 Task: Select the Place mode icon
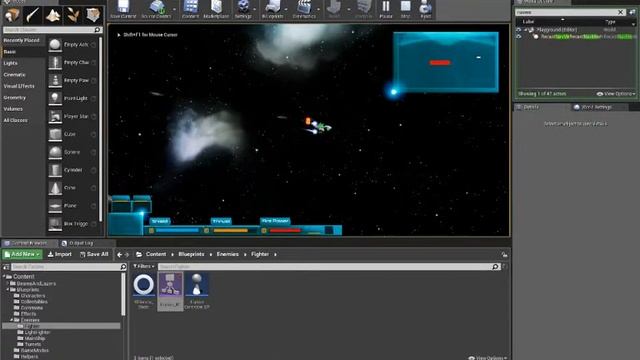(x=12, y=15)
